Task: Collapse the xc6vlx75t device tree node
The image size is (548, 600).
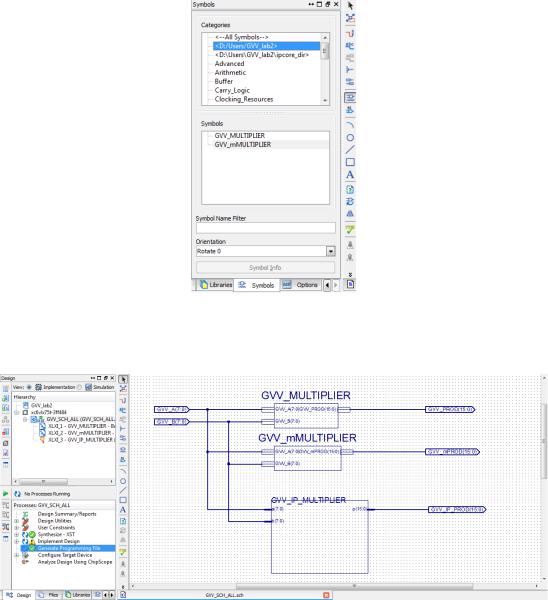Action: 17,412
